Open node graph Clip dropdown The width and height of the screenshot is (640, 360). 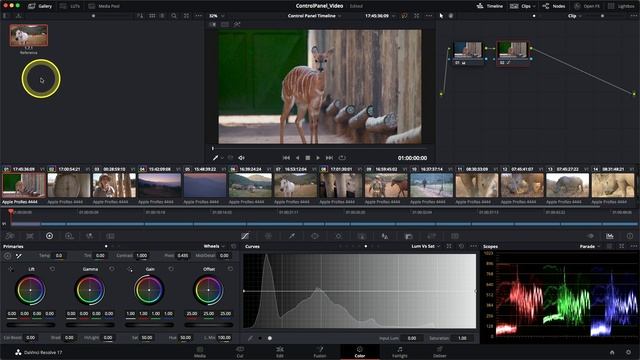pos(574,16)
